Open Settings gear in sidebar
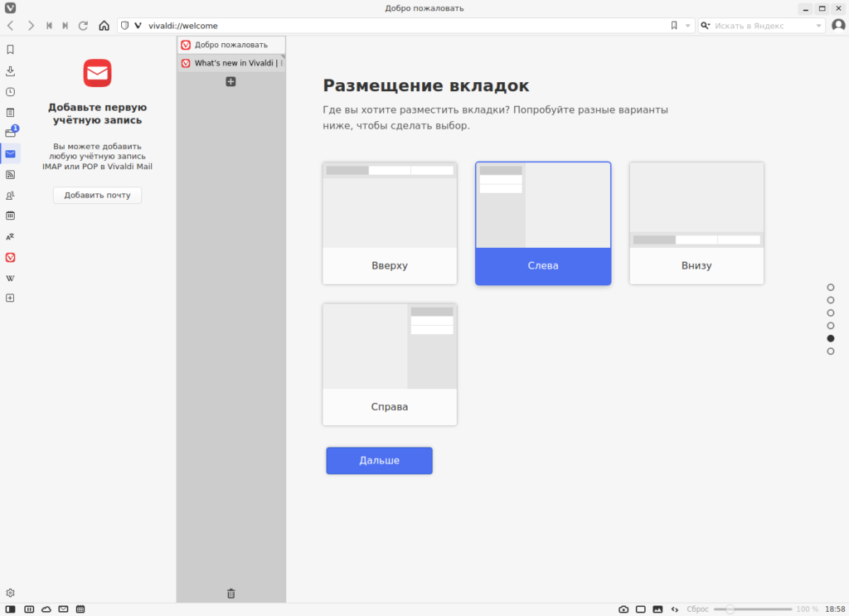849x616 pixels. point(10,593)
